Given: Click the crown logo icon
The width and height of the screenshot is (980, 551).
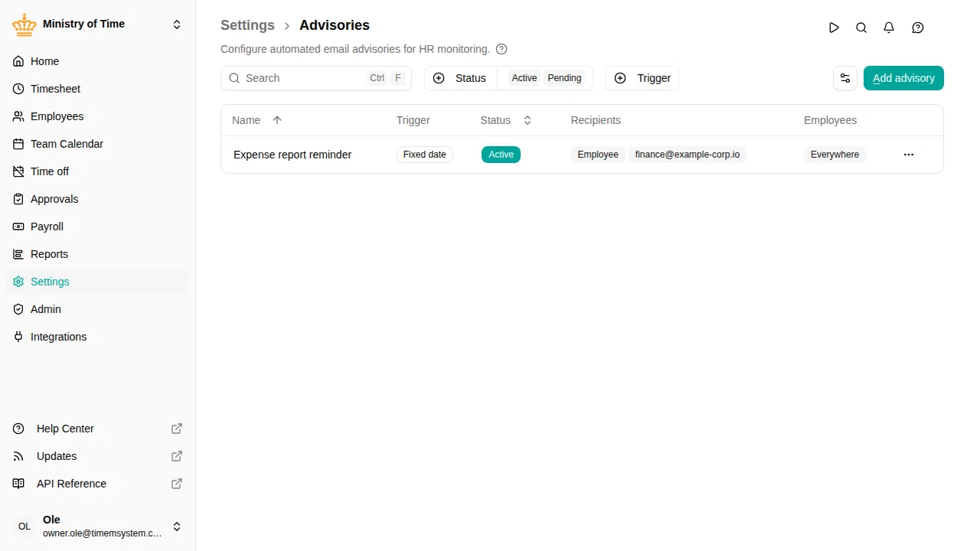Looking at the screenshot, I should tap(24, 24).
